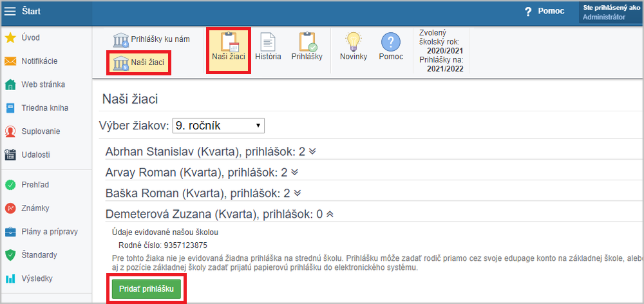The height and width of the screenshot is (304, 644).
Task: Open the Výber žiakov 9. ročník dropdown
Action: click(218, 126)
